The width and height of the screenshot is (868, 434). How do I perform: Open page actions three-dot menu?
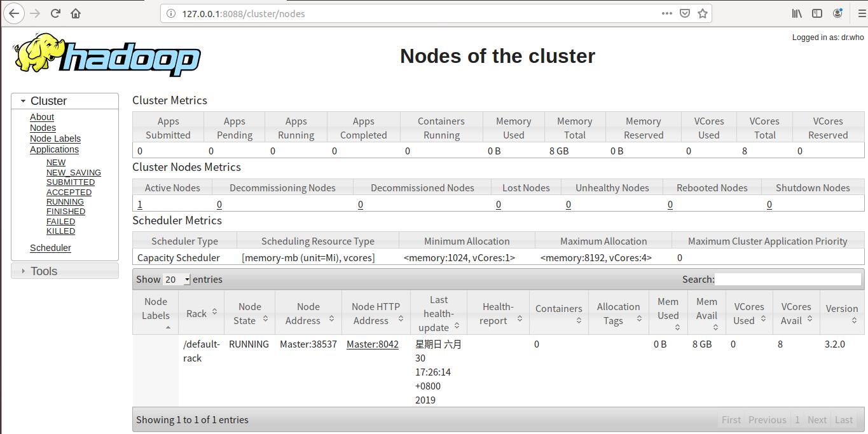pos(666,13)
